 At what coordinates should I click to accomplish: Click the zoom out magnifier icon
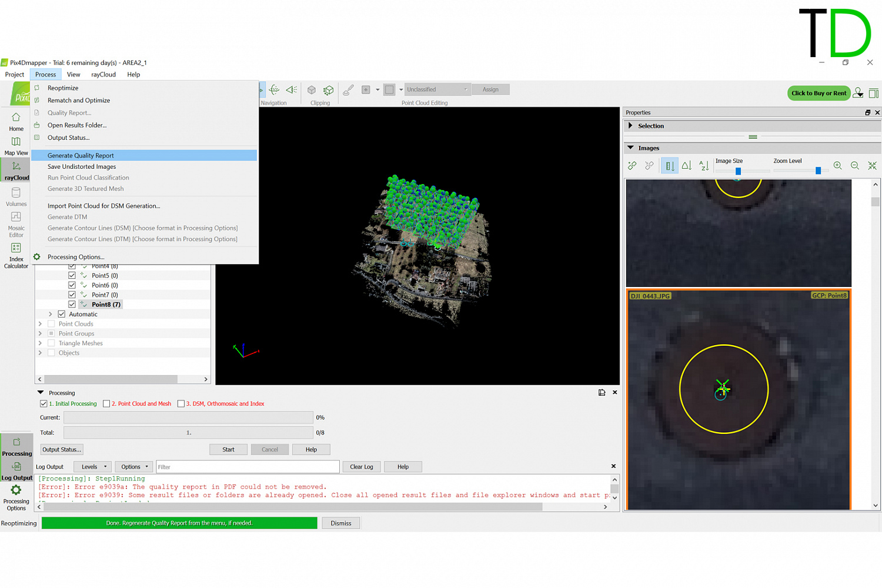point(855,166)
